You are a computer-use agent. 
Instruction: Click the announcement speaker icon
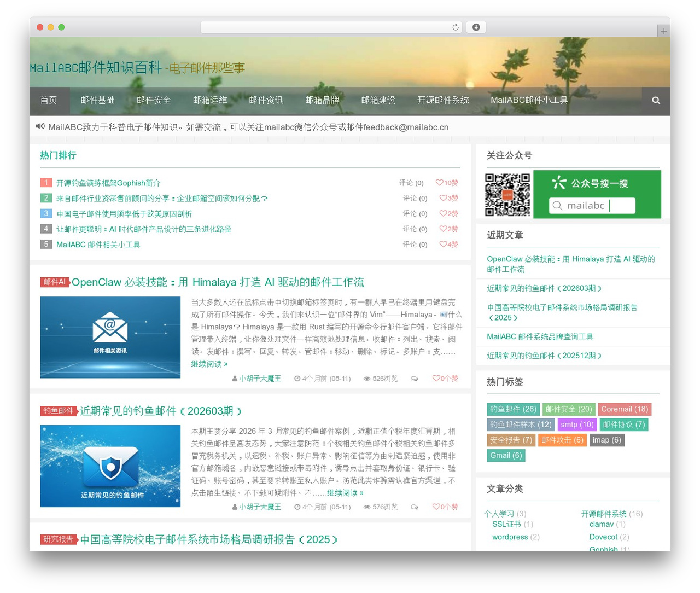tap(40, 126)
